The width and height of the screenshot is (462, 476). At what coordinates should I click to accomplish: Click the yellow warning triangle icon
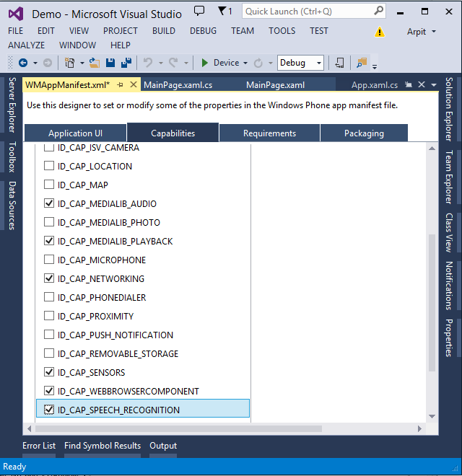pos(379,32)
